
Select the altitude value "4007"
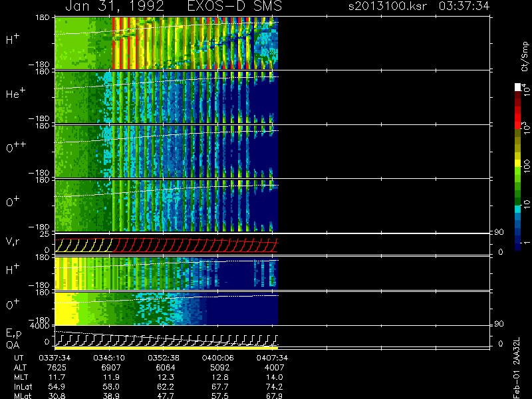[x=275, y=368]
